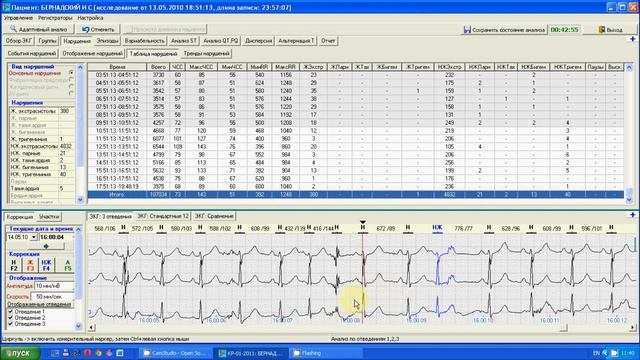Click the ЖЭкстр column header
The image size is (640, 360).
pos(313,67)
